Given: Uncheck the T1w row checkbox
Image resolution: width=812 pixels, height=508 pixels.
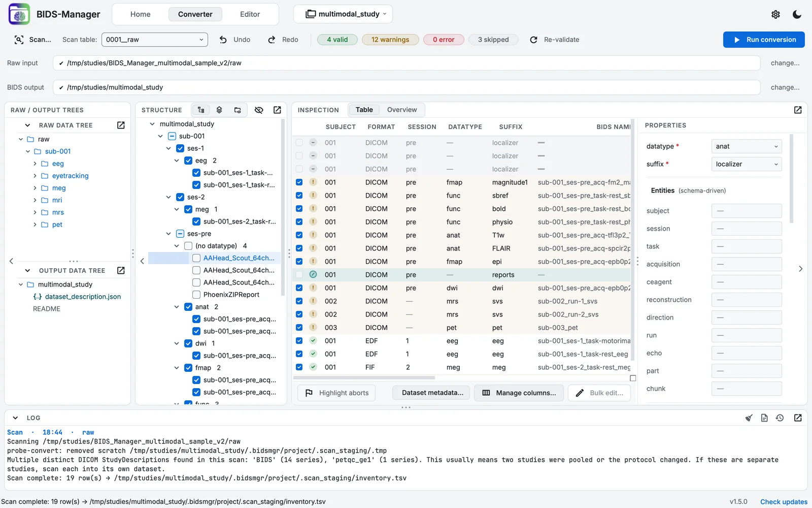Looking at the screenshot, I should (x=299, y=235).
